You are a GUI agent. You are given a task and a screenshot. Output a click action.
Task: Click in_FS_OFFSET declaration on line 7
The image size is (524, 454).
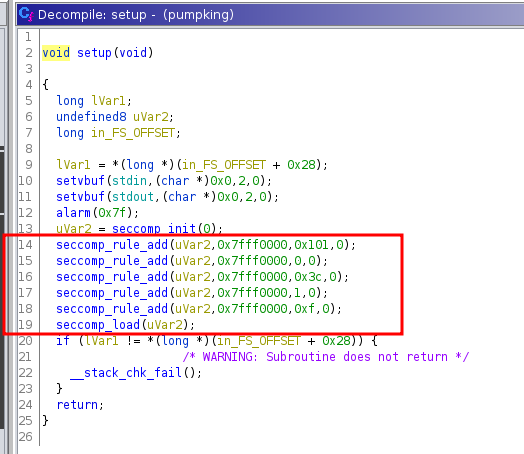point(118,133)
